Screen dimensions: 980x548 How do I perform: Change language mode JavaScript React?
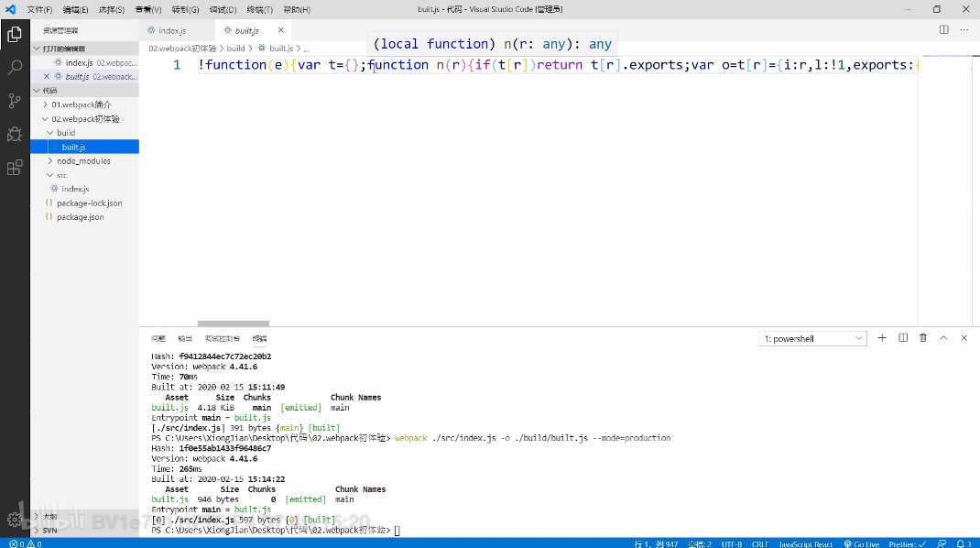tap(805, 543)
